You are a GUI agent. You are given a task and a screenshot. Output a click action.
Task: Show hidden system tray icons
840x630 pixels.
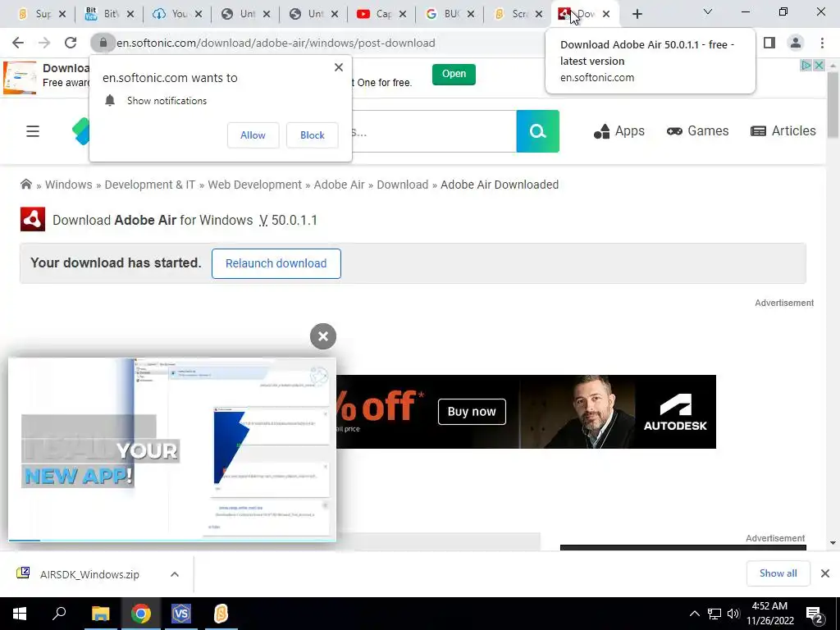694,614
